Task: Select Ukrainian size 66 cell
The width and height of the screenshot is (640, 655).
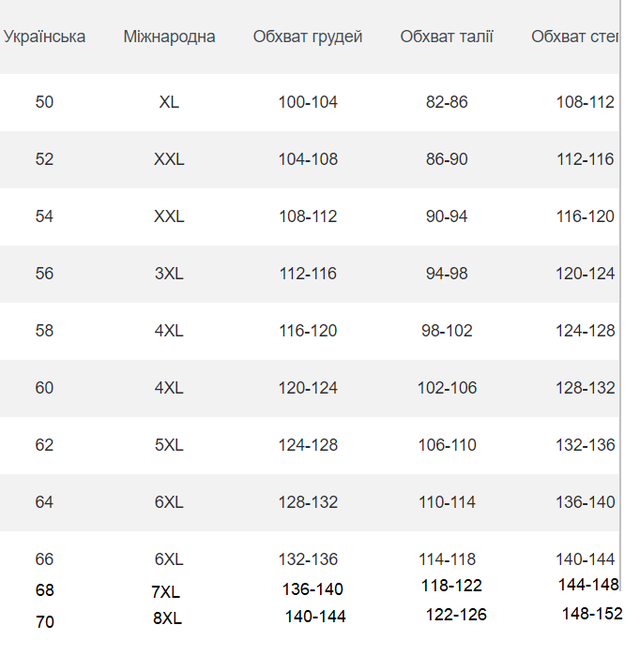Action: [x=44, y=560]
